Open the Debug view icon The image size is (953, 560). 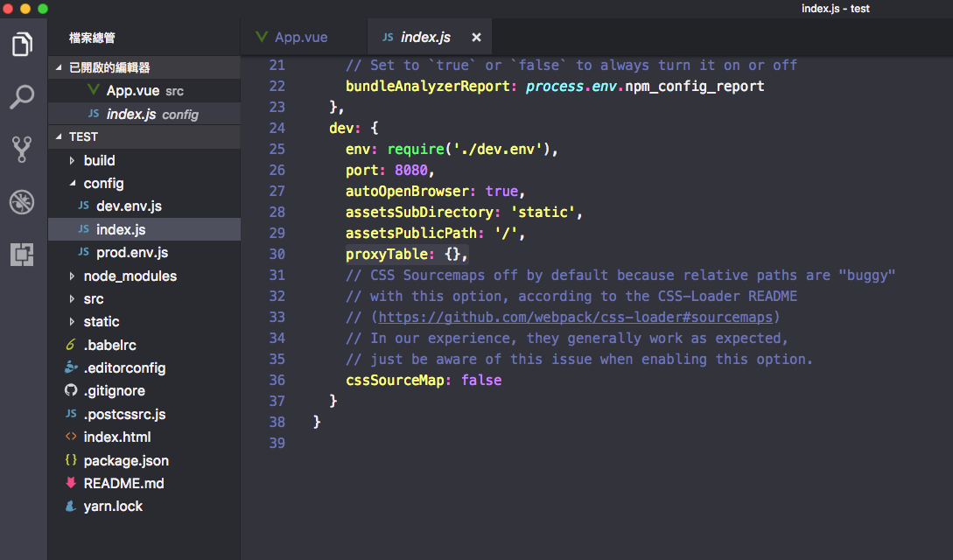23,202
